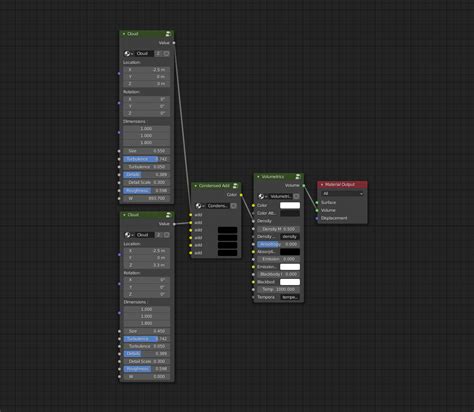This screenshot has width=474, height=412.
Task: Click the Temp 1000.000 field in Volumetrics
Action: point(278,289)
